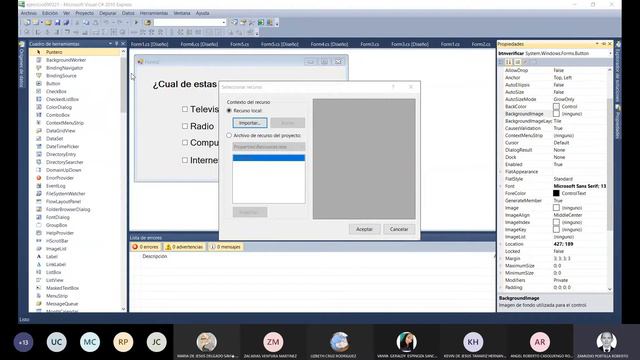Click the alphabetical sort icon in Propiedades
640x360 pixels.
coord(509,62)
